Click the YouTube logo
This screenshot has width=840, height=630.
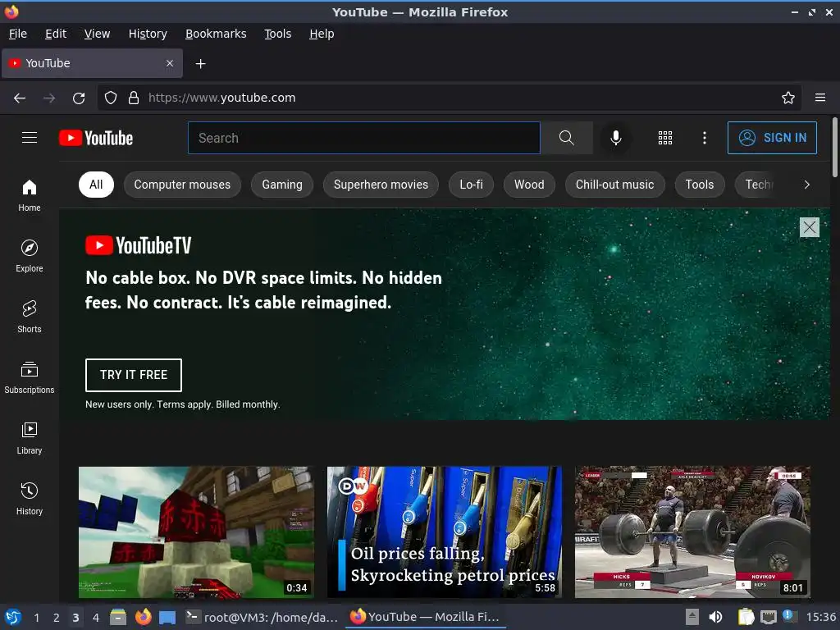click(x=96, y=138)
